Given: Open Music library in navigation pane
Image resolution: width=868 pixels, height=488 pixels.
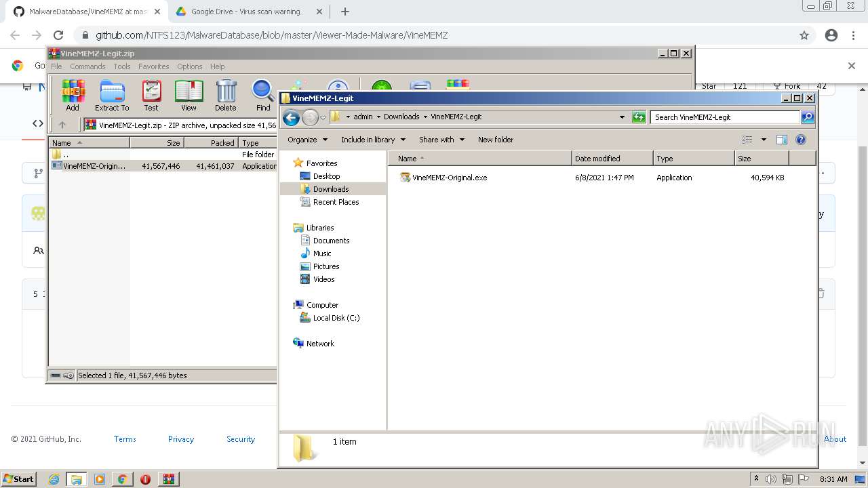Looking at the screenshot, I should click(322, 253).
